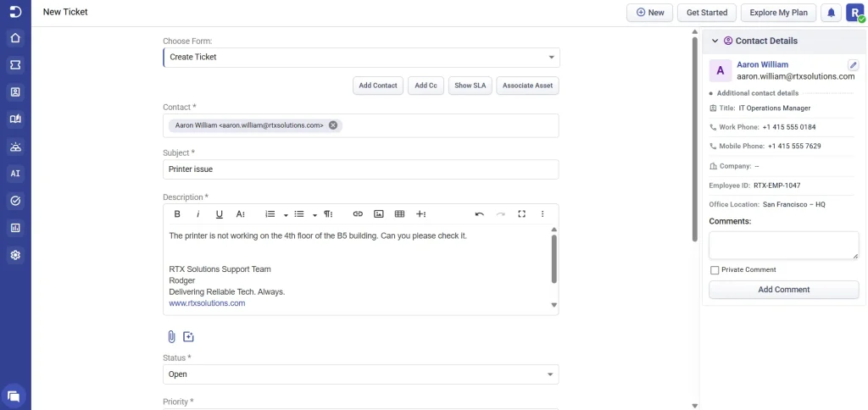This screenshot has height=410, width=868.
Task: Expand the ordered list style arrow
Action: [x=286, y=214]
